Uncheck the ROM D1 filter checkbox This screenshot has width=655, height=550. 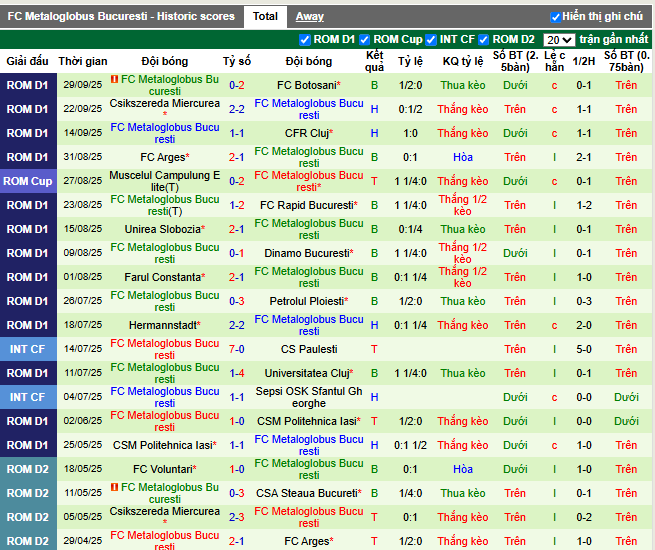[305, 40]
